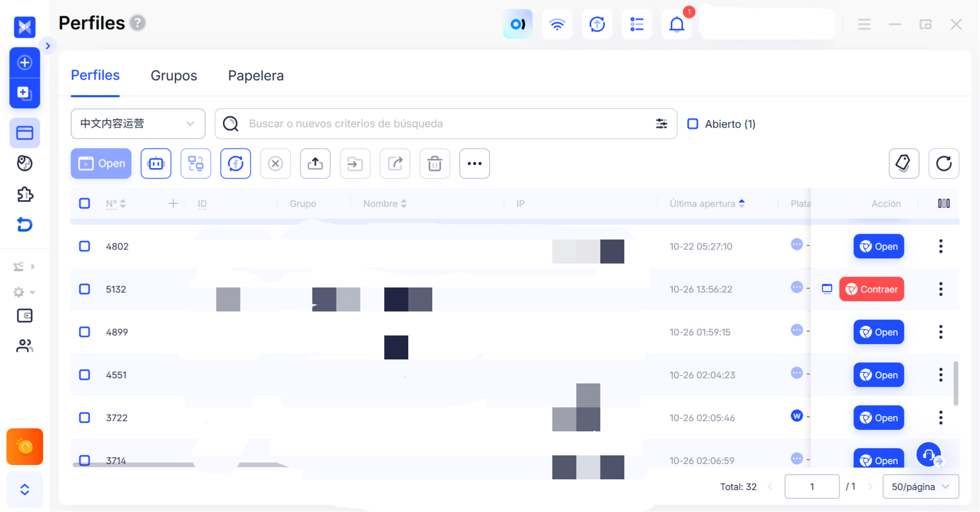Switch to the Papelera tab
Screen dimensions: 980x512
point(255,76)
